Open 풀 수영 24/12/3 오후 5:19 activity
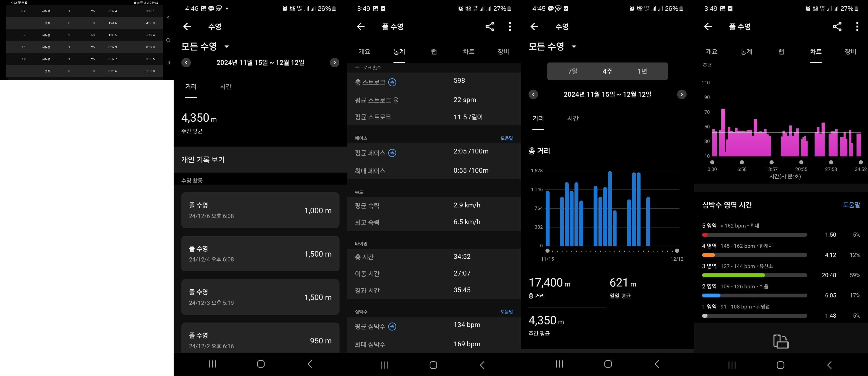 (261, 297)
